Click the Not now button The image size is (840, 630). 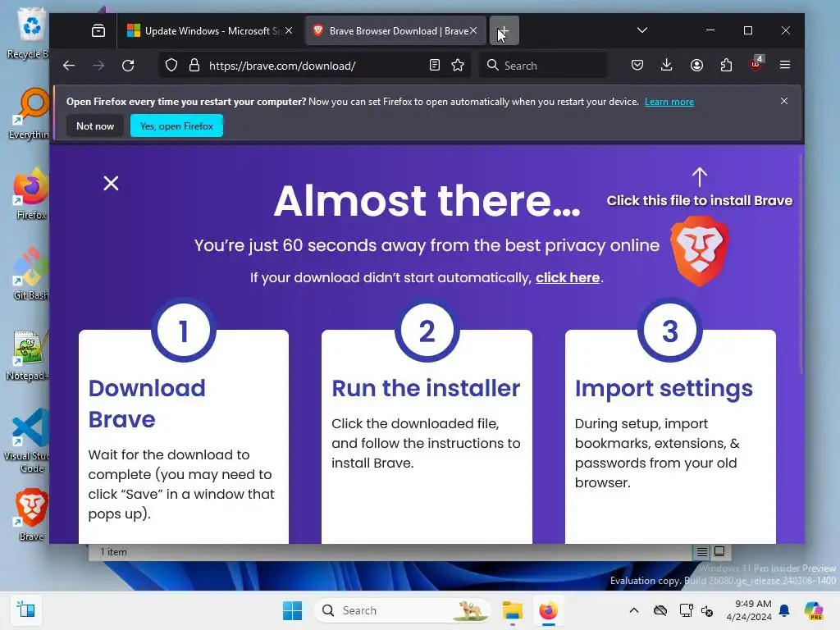pyautogui.click(x=95, y=126)
